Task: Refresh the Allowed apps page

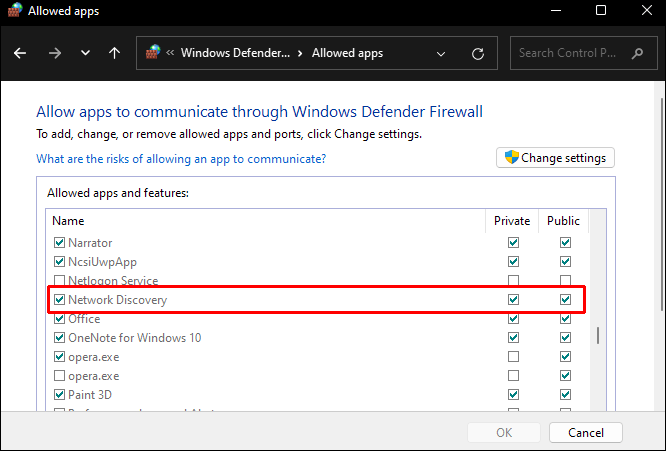Action: tap(478, 53)
